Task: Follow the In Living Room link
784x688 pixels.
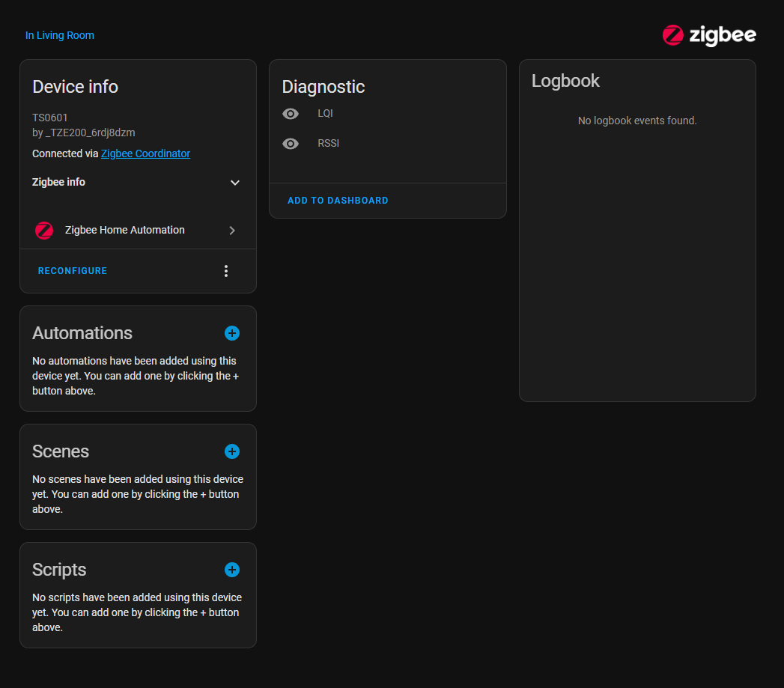Action: 60,35
